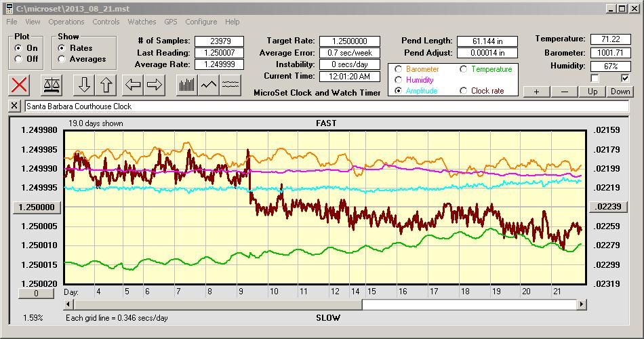Select the smoothed wavy lines icon
This screenshot has width=644, height=339.
tap(230, 85)
